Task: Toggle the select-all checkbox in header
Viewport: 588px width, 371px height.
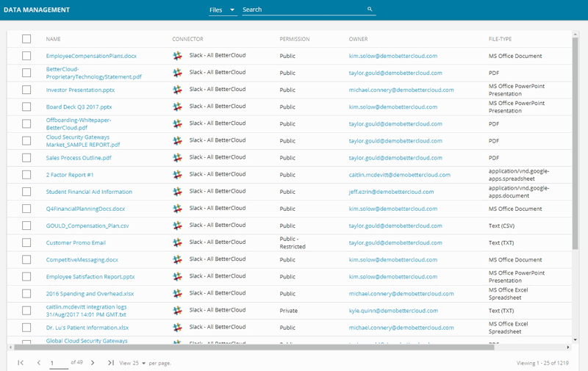Action: click(26, 39)
